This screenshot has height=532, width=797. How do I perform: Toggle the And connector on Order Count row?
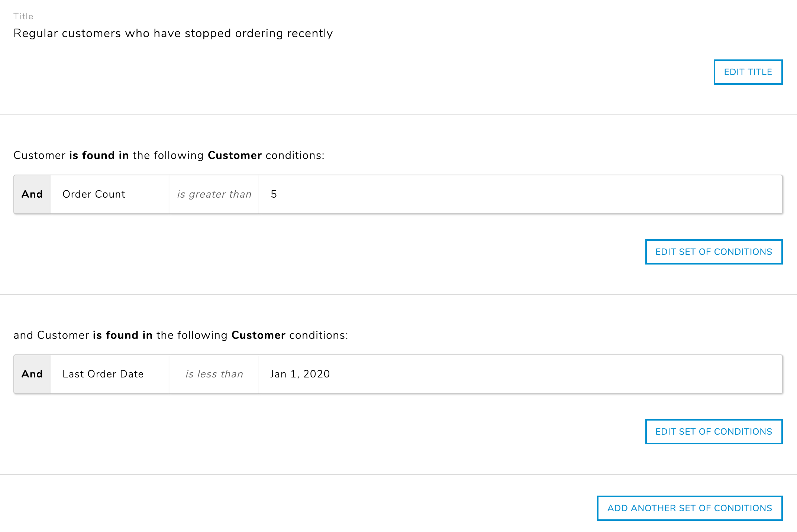[32, 194]
